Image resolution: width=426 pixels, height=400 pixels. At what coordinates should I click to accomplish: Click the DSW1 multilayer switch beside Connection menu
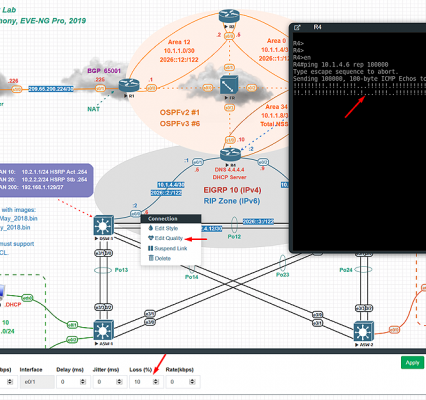(103, 225)
